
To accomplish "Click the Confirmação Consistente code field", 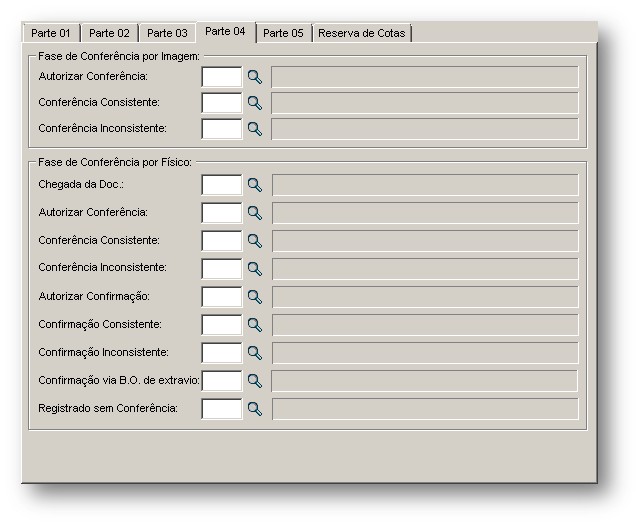I will click(222, 325).
